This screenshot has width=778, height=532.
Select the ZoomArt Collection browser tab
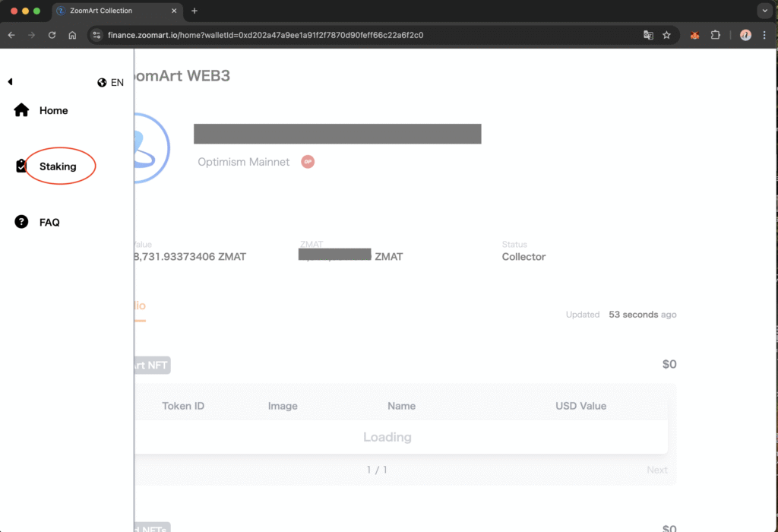tap(114, 11)
